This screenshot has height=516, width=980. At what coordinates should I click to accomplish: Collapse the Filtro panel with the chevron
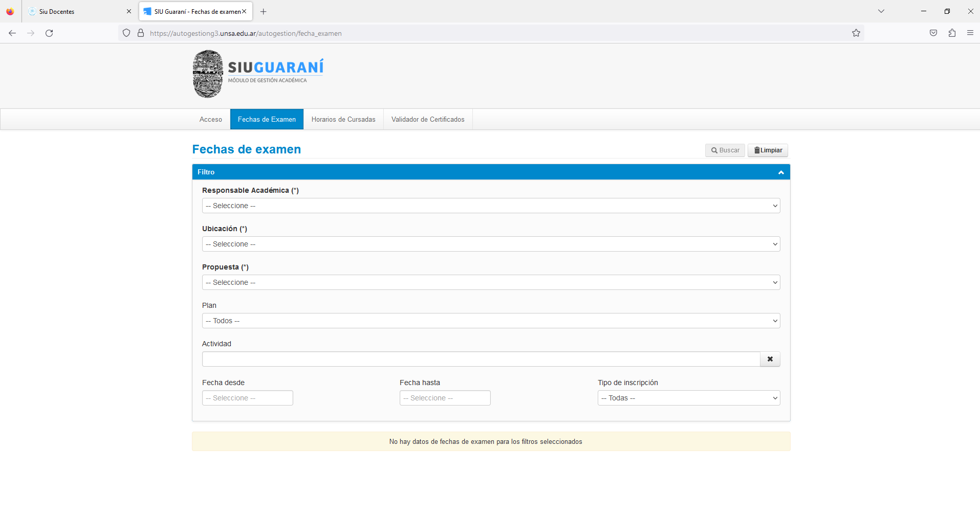coord(781,172)
